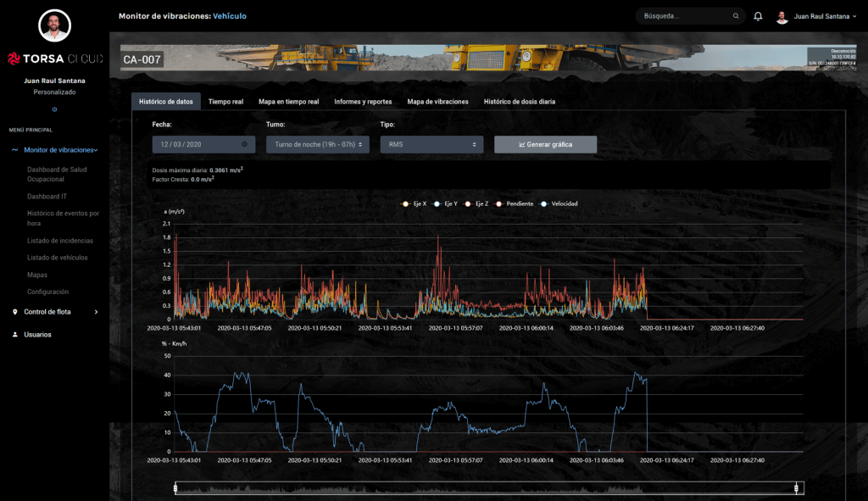Toggle Velocidad series in legend
The image size is (868, 501).
click(x=558, y=203)
